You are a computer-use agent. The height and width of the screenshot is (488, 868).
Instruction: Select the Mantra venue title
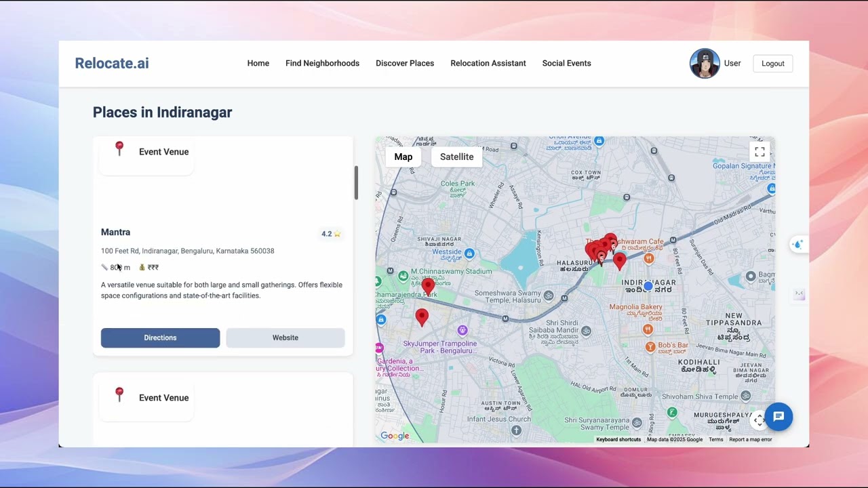[x=115, y=232]
